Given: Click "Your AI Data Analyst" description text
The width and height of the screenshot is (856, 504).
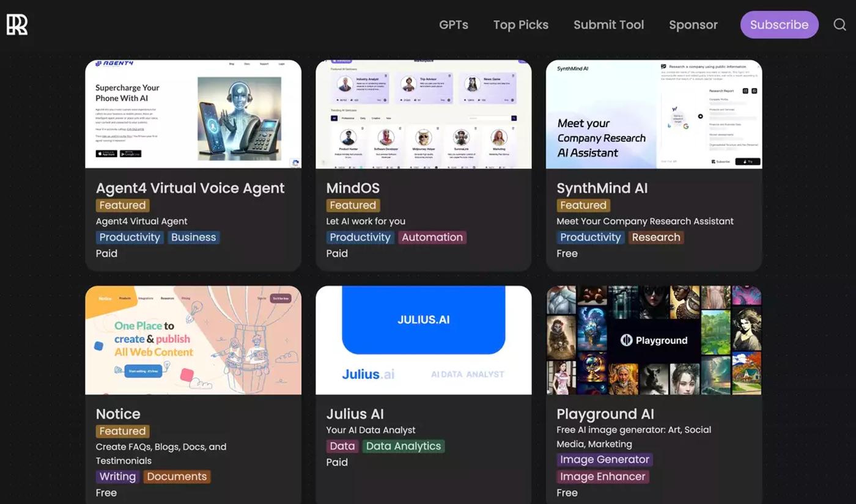Looking at the screenshot, I should 371,430.
